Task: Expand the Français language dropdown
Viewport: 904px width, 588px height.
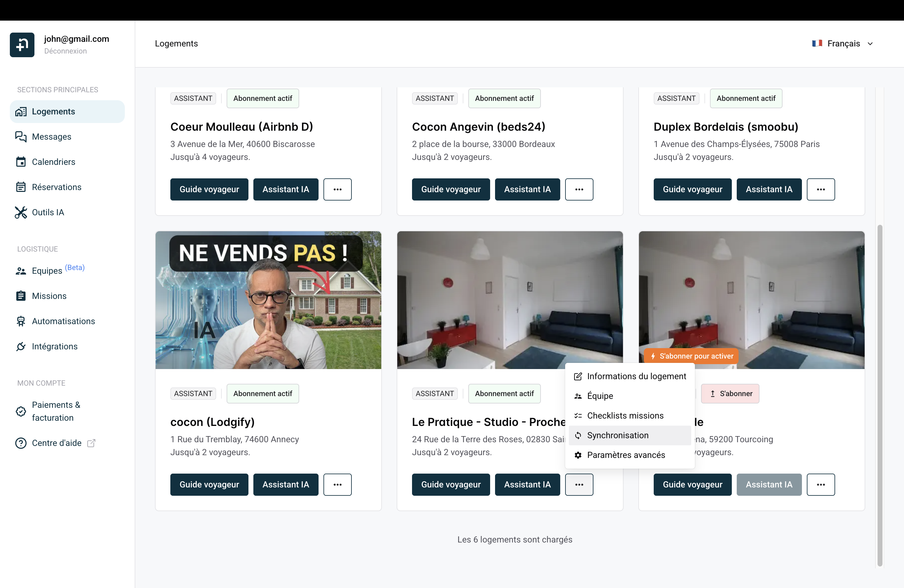Action: pyautogui.click(x=843, y=43)
